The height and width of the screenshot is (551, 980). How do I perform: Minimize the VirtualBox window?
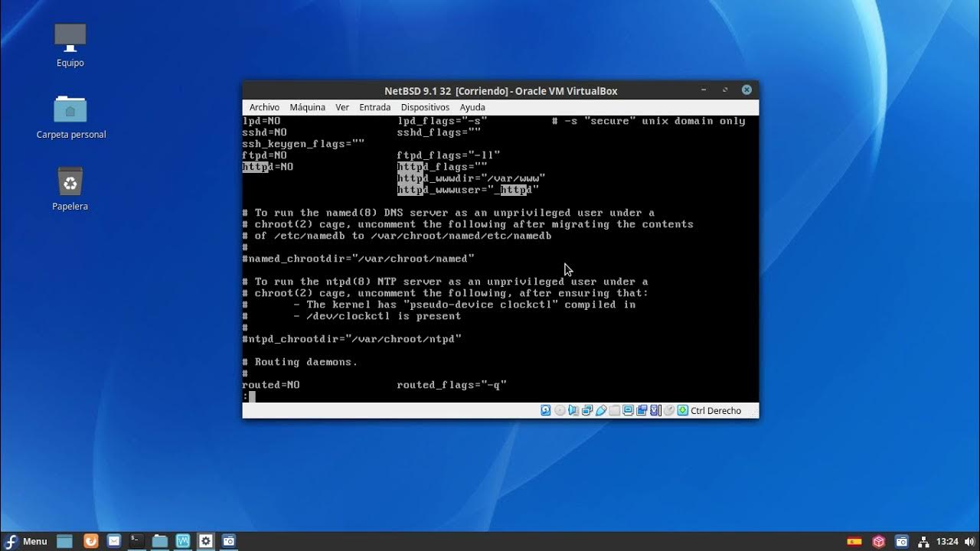click(x=704, y=90)
